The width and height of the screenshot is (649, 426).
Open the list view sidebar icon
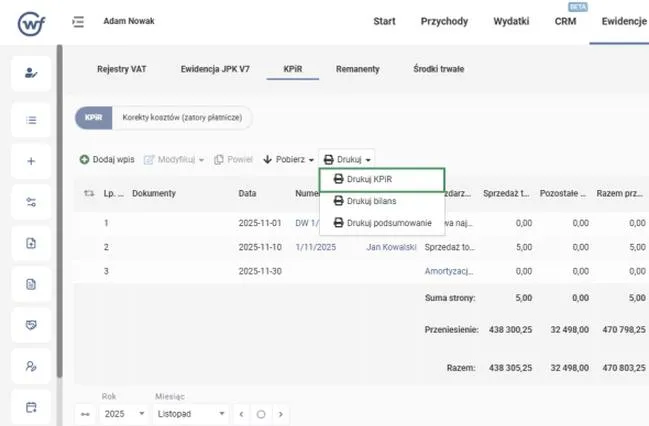pos(31,120)
